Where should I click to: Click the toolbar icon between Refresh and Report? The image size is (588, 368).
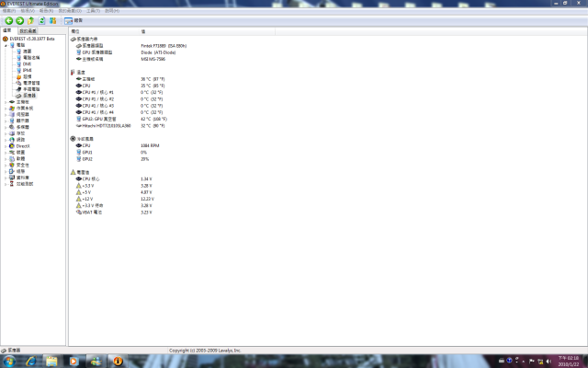(x=53, y=20)
